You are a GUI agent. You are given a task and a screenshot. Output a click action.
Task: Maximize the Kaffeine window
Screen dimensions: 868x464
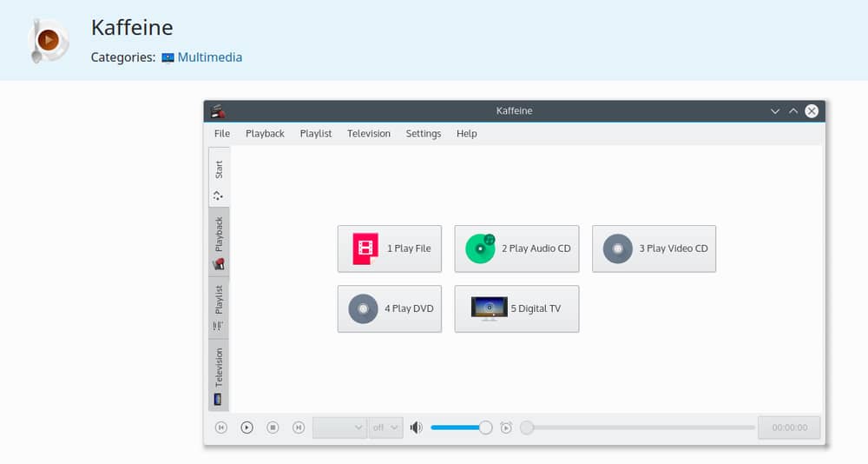click(793, 111)
